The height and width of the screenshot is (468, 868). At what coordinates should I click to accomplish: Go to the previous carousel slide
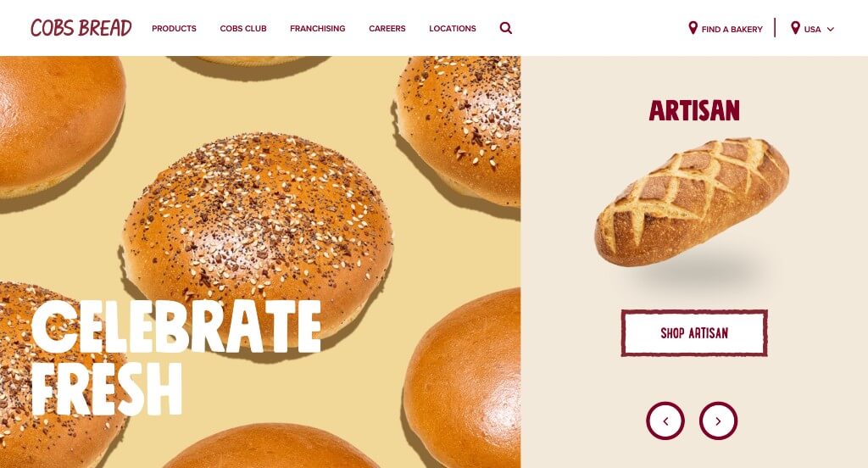[x=665, y=421]
